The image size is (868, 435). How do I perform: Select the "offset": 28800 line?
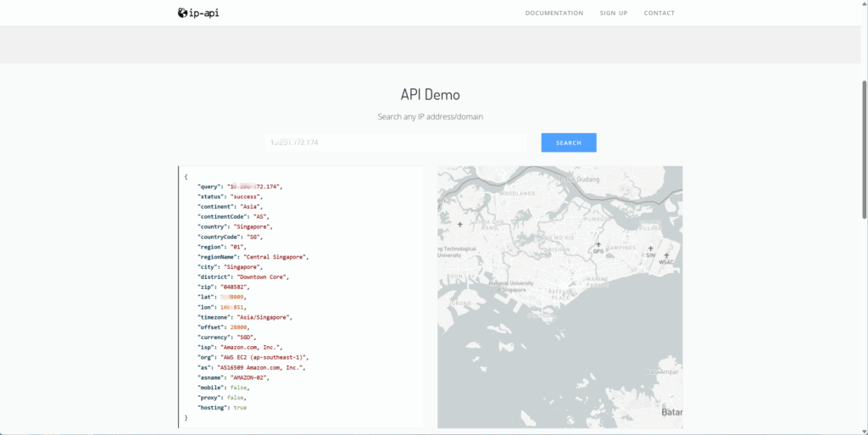(223, 327)
